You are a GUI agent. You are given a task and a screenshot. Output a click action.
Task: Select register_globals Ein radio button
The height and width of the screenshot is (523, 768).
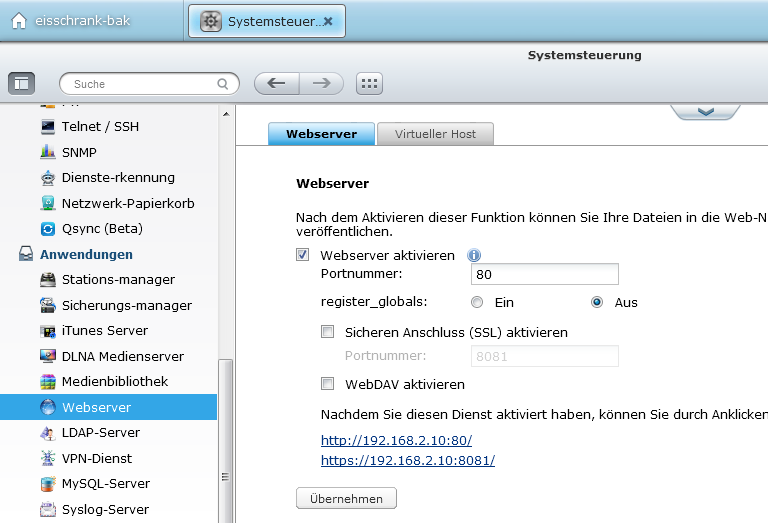coord(477,302)
